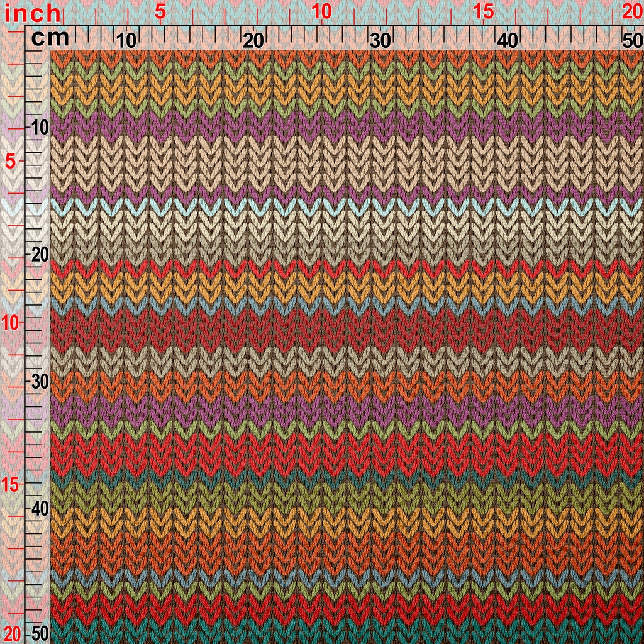Pick the red 5 on the vertical inch ruler

(11, 162)
